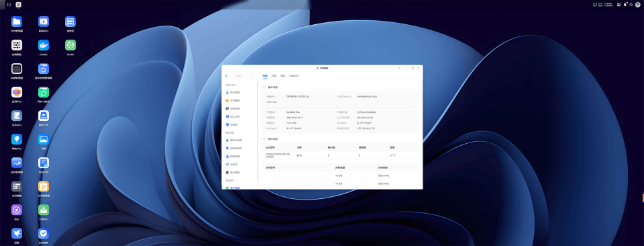Click the notification bell in top bar
Image resolution: width=644 pixels, height=246 pixels.
coord(625,5)
